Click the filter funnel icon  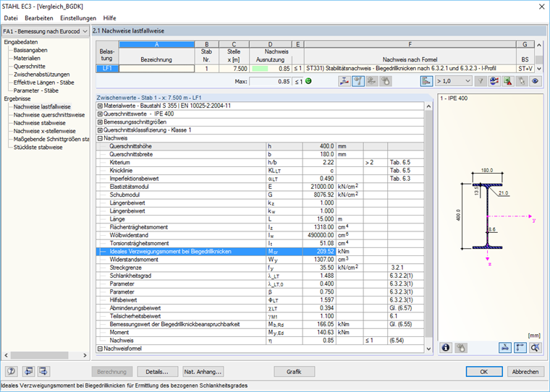pos(481,81)
